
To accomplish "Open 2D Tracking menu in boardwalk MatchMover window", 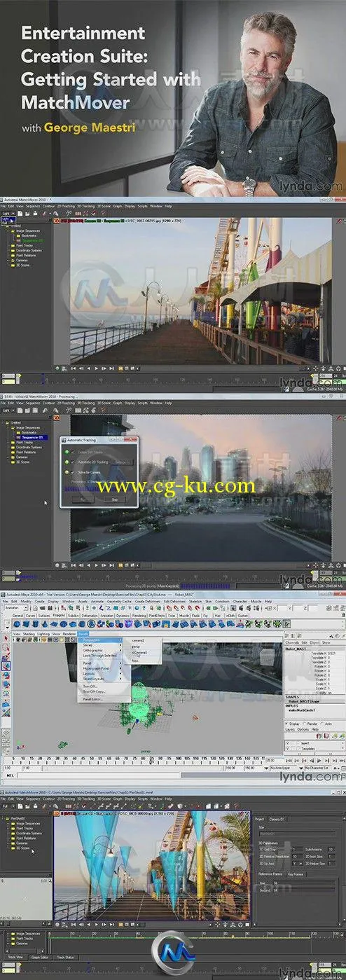I will [66, 207].
